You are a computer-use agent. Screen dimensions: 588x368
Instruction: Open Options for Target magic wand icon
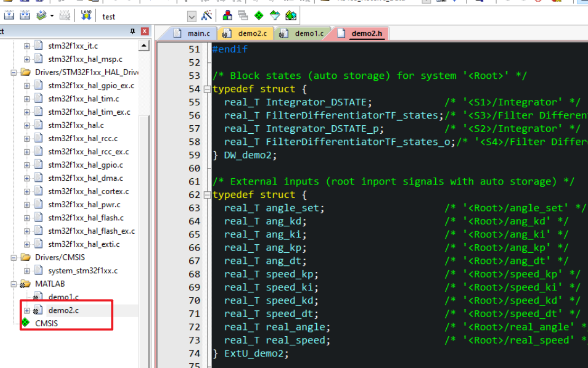click(x=206, y=15)
